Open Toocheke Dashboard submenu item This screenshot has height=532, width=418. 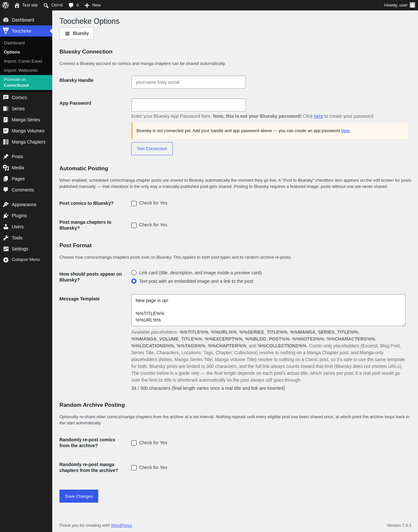point(14,43)
